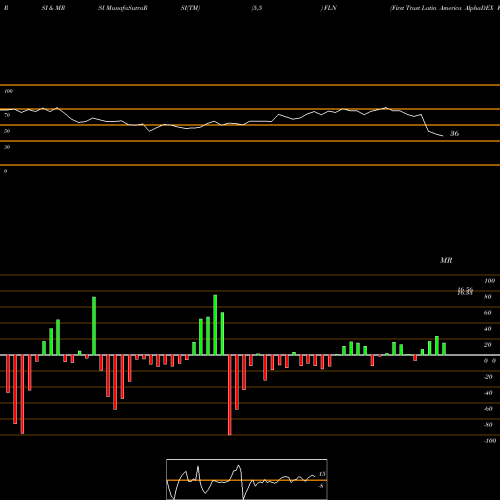Click the '70' level label on RSI axis
The height and width of the screenshot is (500, 500).
[x=7, y=115]
